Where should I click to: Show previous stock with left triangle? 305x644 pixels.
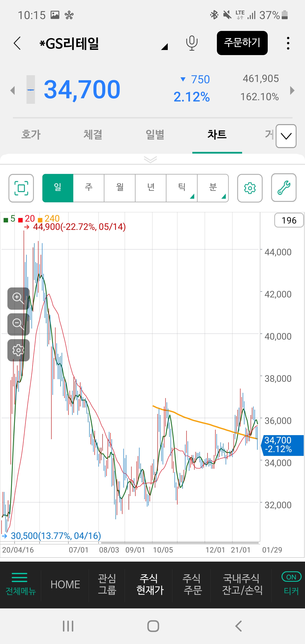point(12,90)
